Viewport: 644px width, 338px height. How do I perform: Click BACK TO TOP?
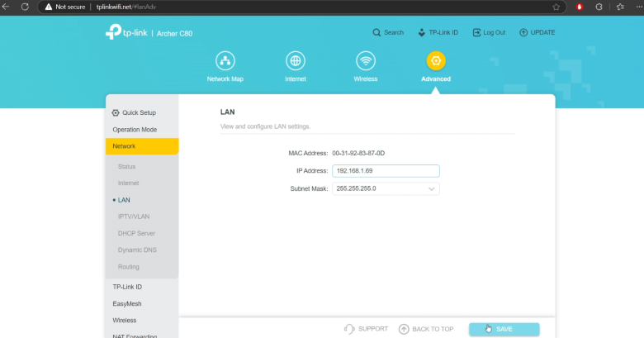point(426,329)
